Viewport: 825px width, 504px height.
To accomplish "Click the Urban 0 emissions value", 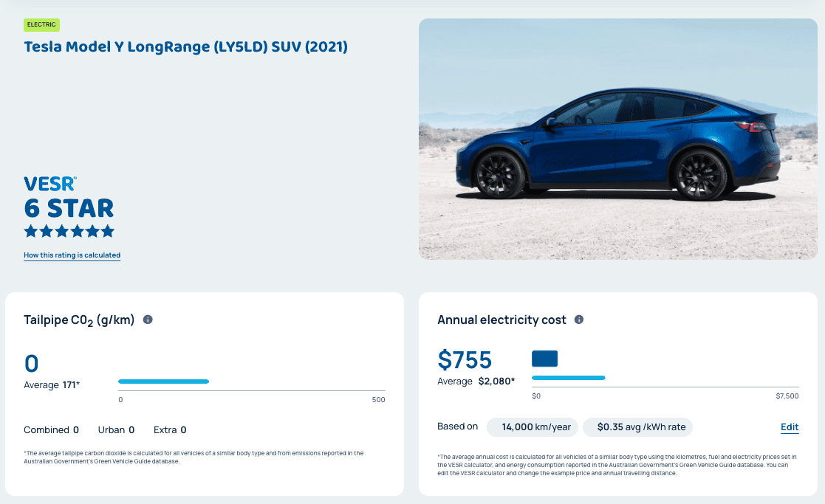I will tap(116, 430).
